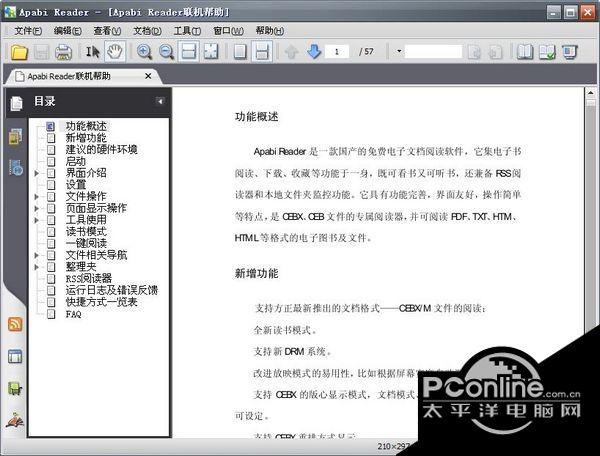Click the 目录 panel title
This screenshot has width=600, height=456.
tap(45, 101)
